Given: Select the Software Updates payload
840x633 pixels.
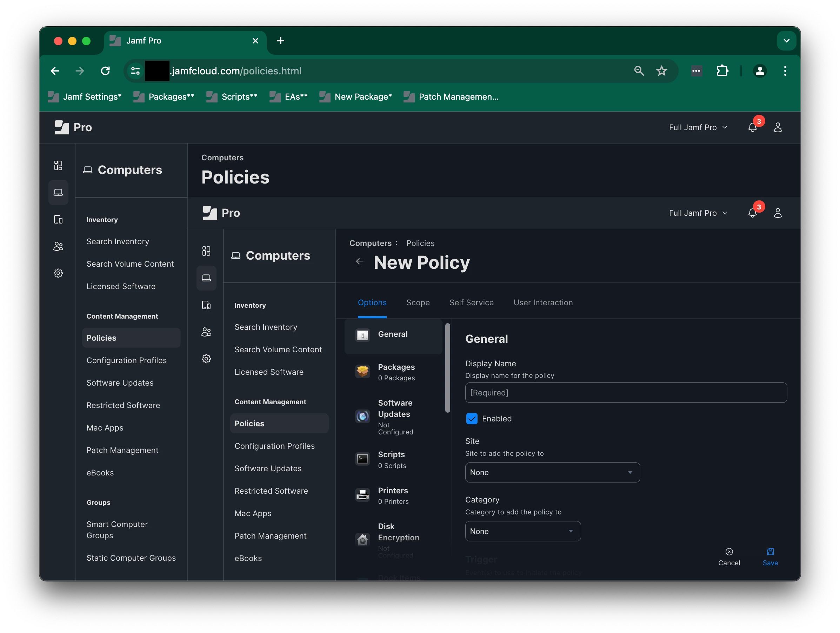Looking at the screenshot, I should (393, 417).
